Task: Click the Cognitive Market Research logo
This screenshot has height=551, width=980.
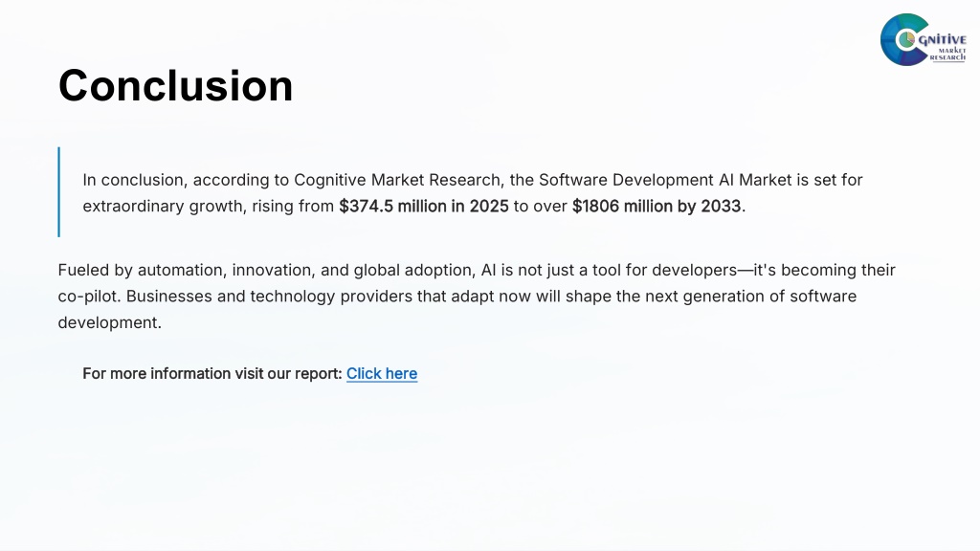Action: point(924,39)
